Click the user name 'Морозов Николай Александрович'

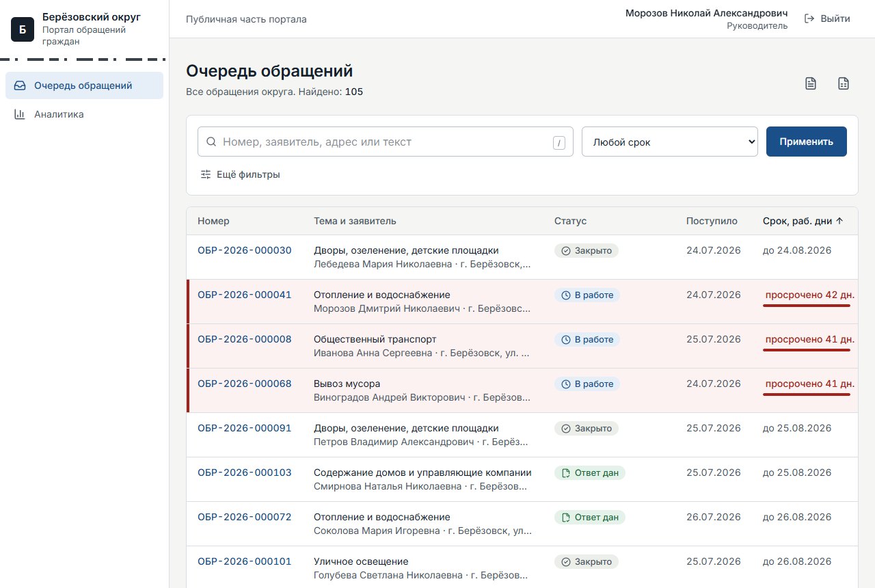pos(706,13)
